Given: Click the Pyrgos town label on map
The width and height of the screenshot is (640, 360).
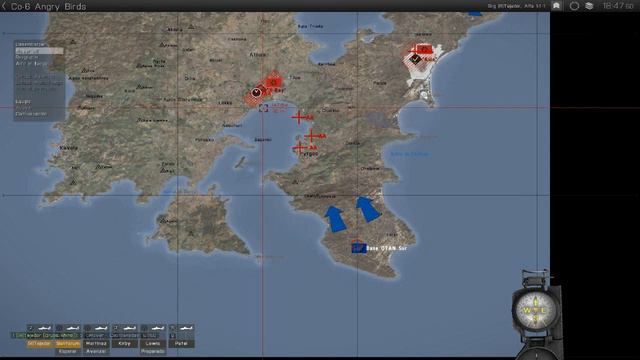Looking at the screenshot, I should (309, 154).
